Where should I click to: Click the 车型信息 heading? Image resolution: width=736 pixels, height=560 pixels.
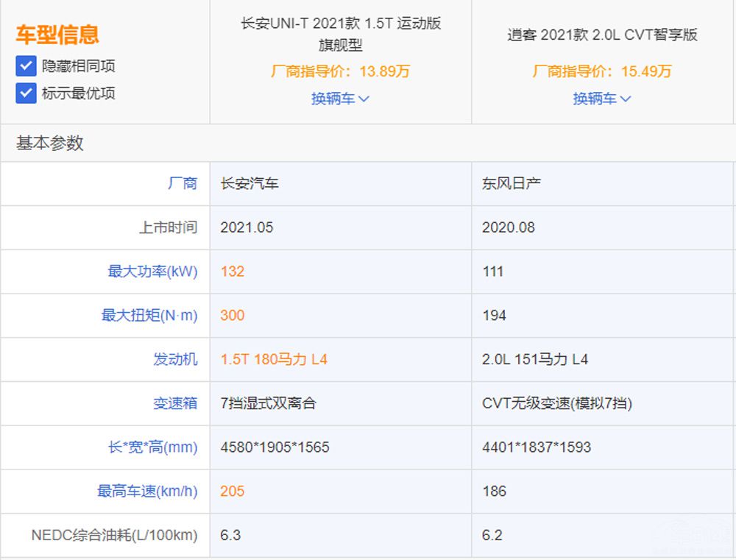(57, 35)
